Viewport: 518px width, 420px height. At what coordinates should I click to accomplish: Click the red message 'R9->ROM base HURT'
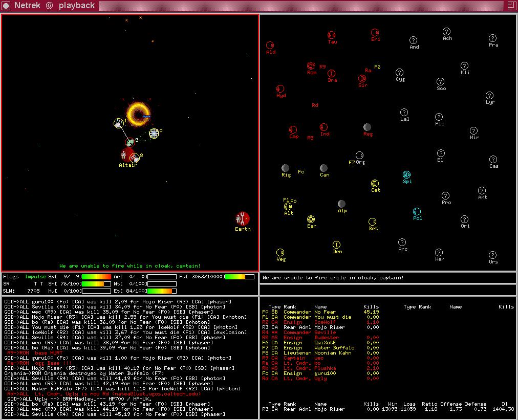click(x=35, y=353)
